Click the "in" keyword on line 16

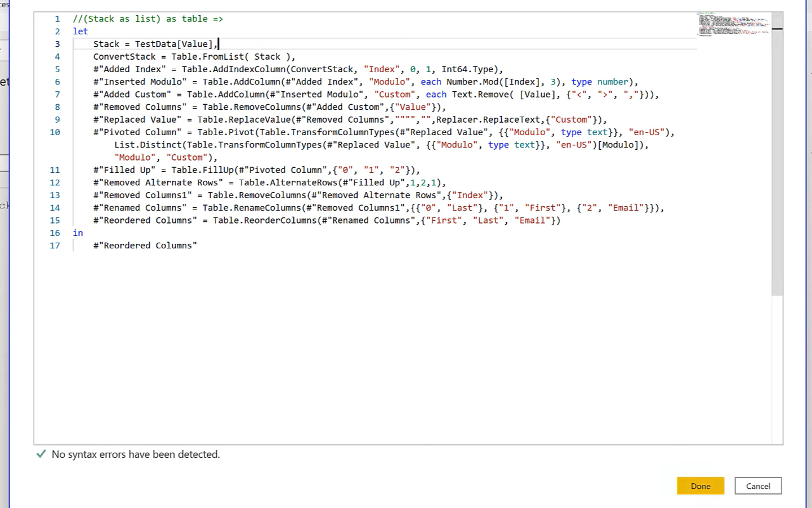[x=78, y=233]
